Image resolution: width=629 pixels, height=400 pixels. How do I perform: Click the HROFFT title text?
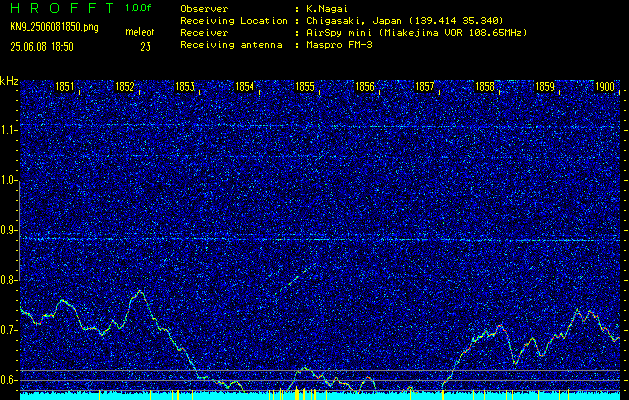click(x=62, y=8)
